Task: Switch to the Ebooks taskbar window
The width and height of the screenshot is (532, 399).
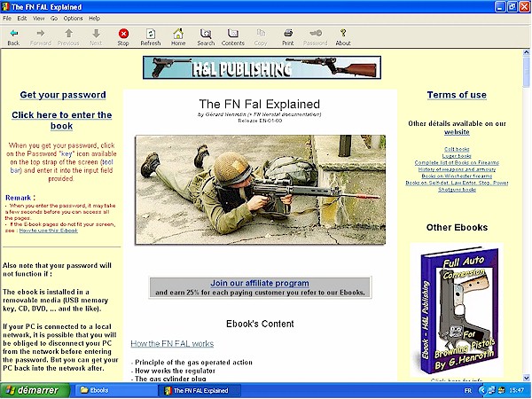Action: (x=116, y=390)
